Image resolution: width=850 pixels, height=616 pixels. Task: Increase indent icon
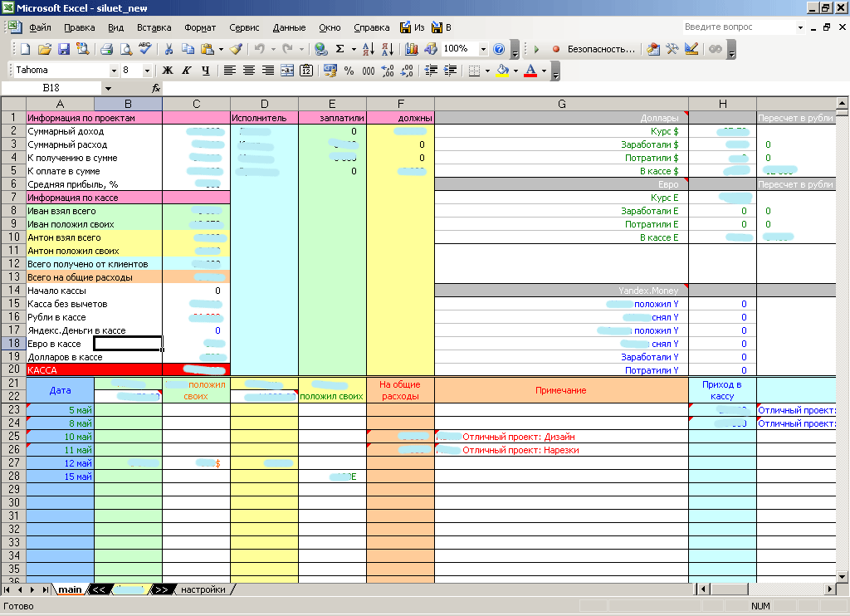450,71
